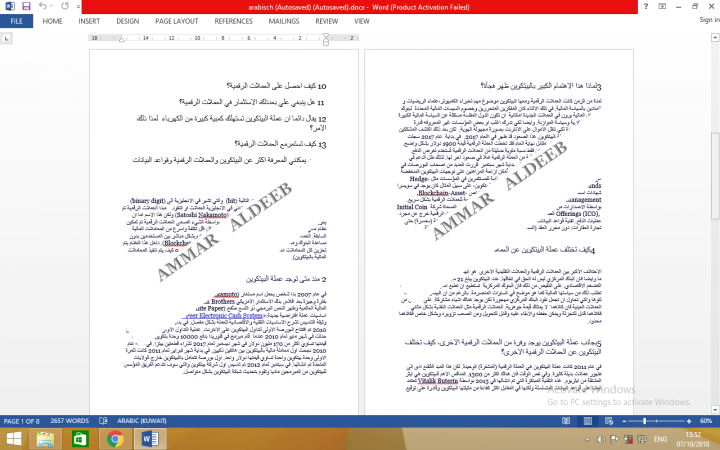Click the 60% zoom level
This screenshot has width=720, height=450.
[706, 421]
